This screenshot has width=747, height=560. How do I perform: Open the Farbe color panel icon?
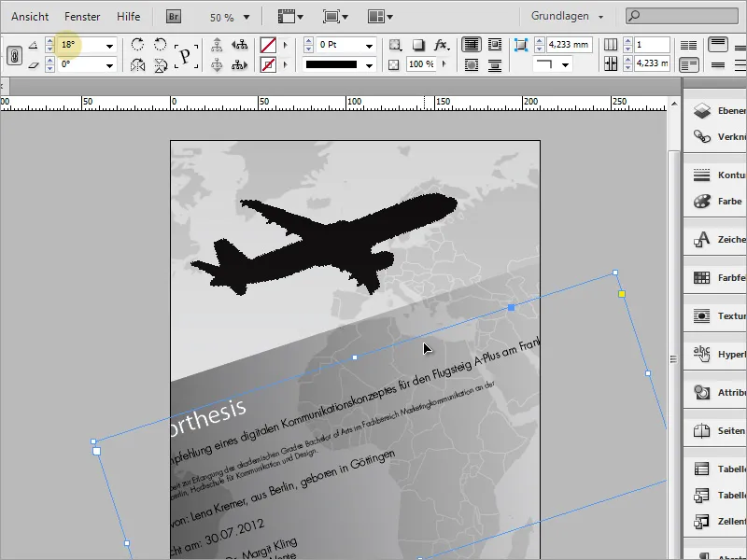coord(701,201)
